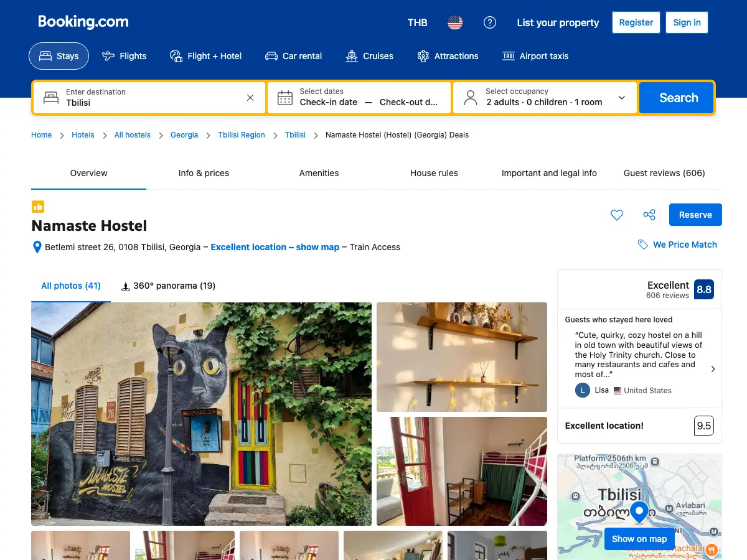Click the price tag icon beside We Price Match
Screen dimensions: 747x560
coord(643,245)
